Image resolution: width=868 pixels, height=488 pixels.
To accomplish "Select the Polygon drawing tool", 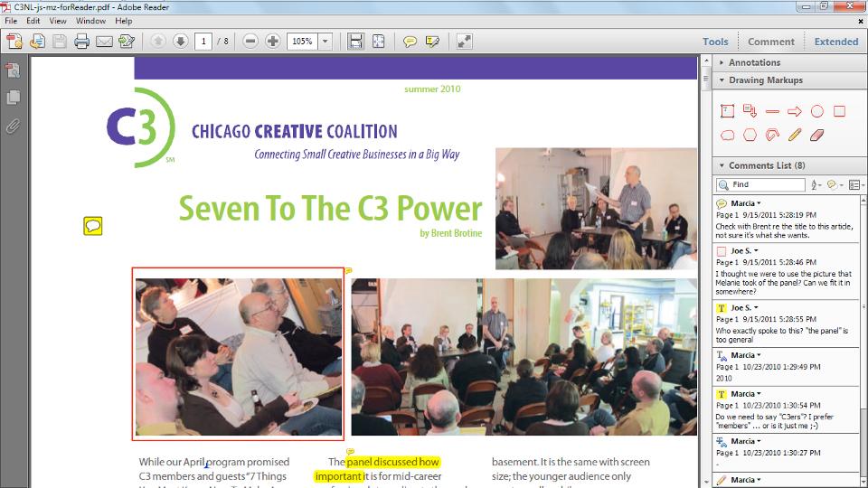I will (750, 135).
